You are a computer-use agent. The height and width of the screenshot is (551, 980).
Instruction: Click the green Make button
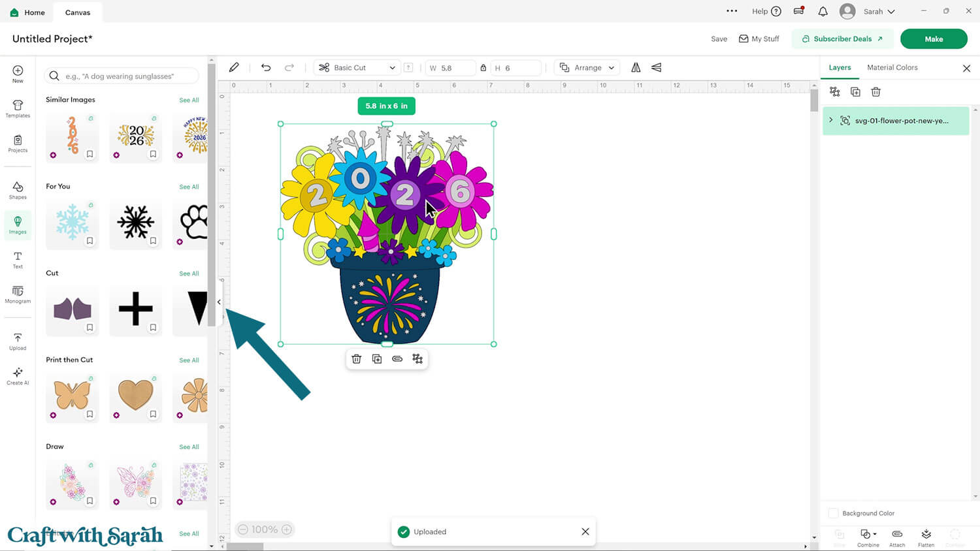tap(933, 39)
